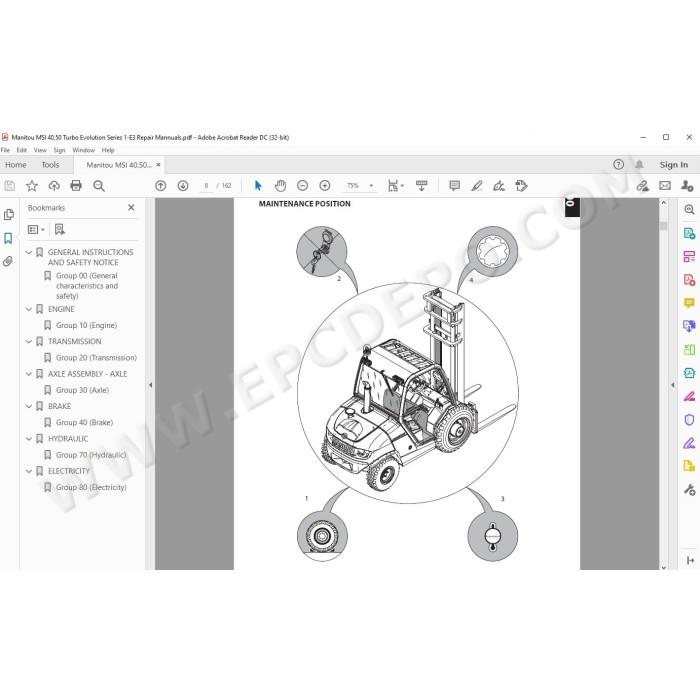
Task: Click the page number input field
Action: tap(206, 186)
